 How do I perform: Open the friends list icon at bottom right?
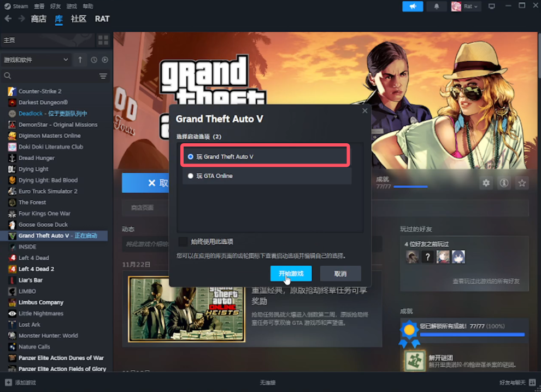(x=532, y=382)
